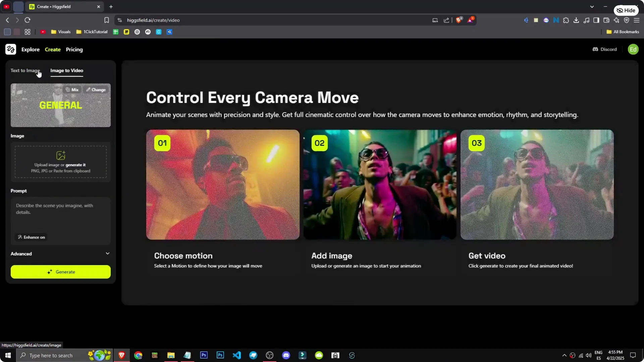The width and height of the screenshot is (644, 362).
Task: Toggle the Enhance on setting
Action: pyautogui.click(x=31, y=237)
